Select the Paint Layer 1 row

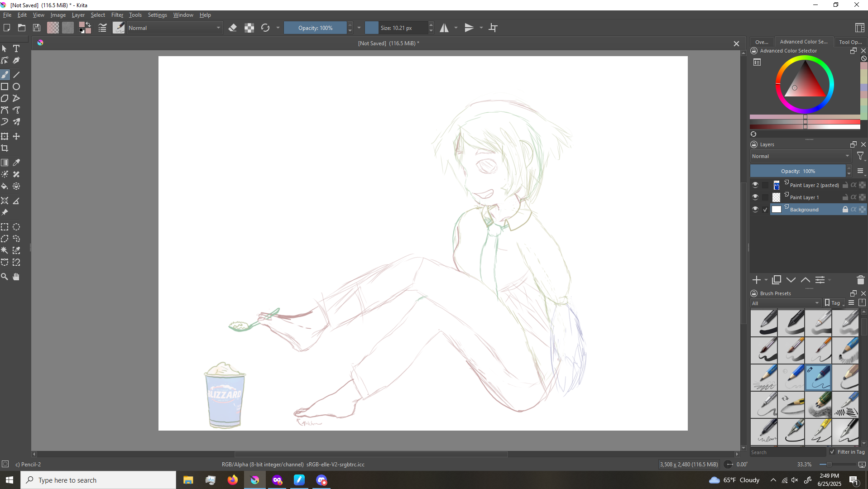(808, 197)
